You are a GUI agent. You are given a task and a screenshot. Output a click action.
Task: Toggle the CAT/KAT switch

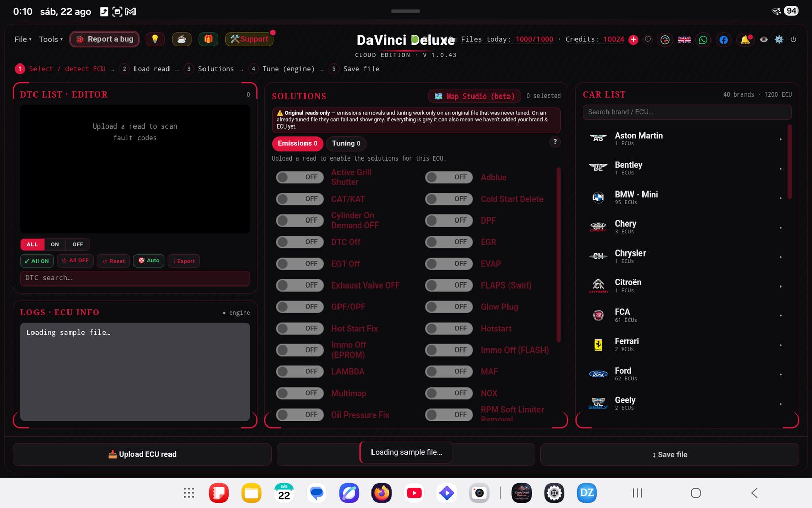[300, 199]
